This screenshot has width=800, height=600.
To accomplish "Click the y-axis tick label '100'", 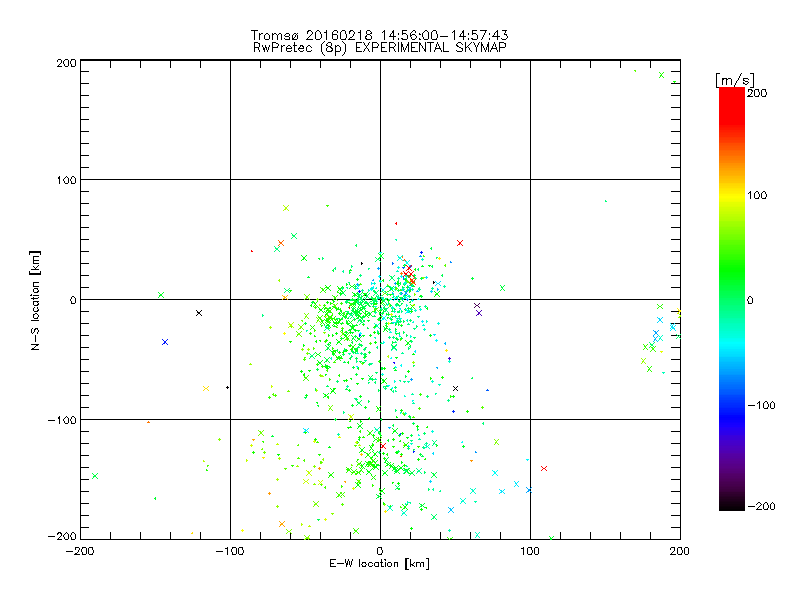I will click(x=66, y=180).
